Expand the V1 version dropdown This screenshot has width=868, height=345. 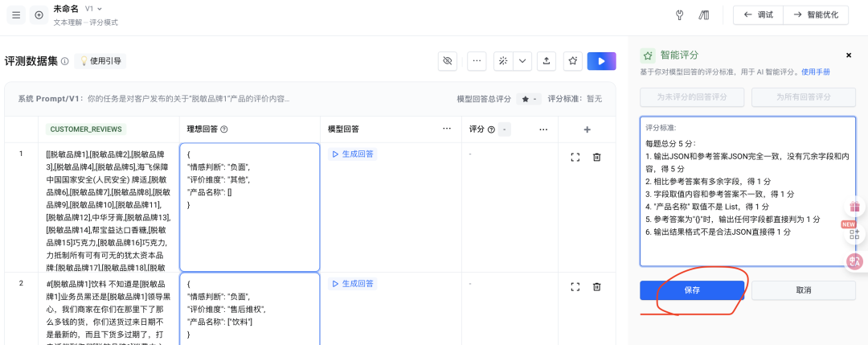[x=93, y=9]
